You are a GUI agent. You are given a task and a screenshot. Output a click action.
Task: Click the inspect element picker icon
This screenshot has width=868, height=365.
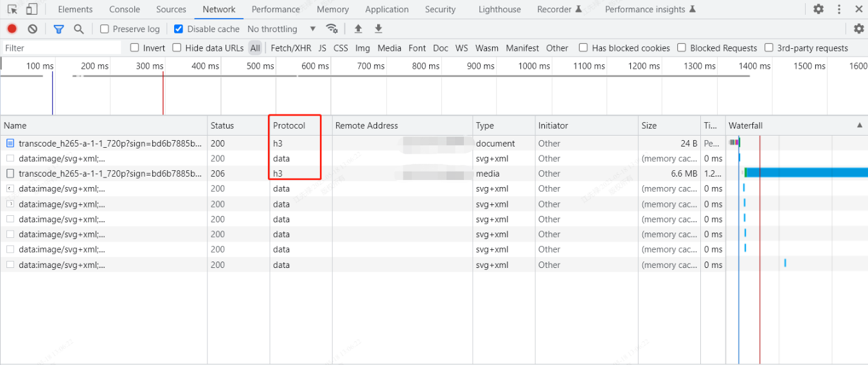coord(12,9)
